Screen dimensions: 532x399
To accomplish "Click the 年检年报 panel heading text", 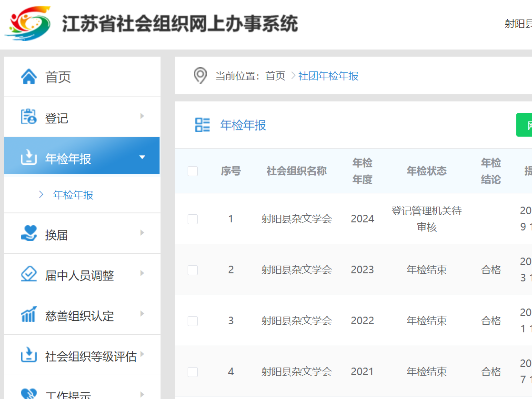I will (243, 125).
